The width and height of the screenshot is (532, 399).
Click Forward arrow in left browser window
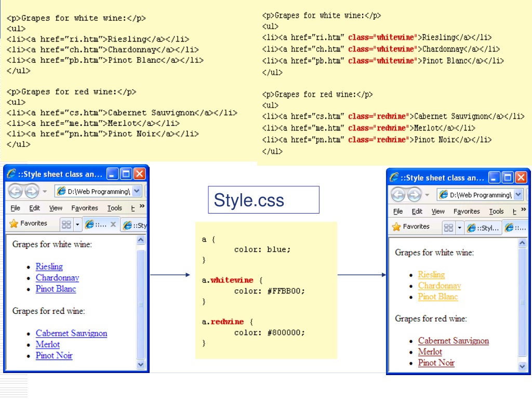pos(32,191)
